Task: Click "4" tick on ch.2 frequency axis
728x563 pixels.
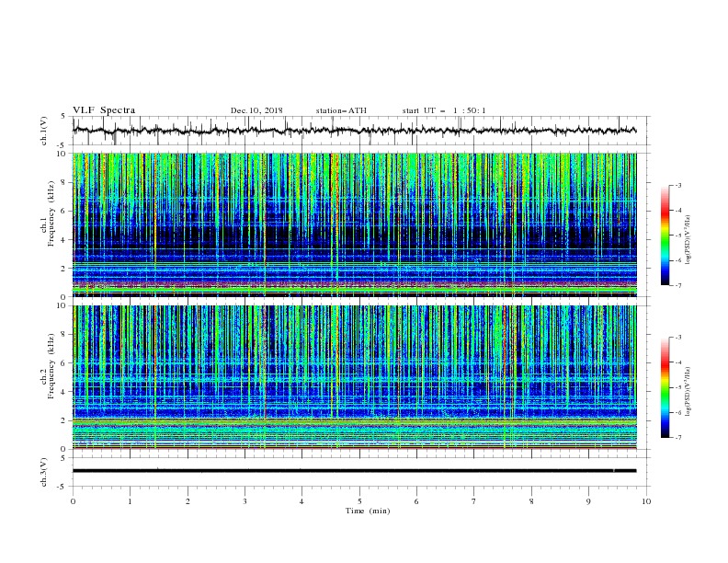Action: click(x=64, y=392)
